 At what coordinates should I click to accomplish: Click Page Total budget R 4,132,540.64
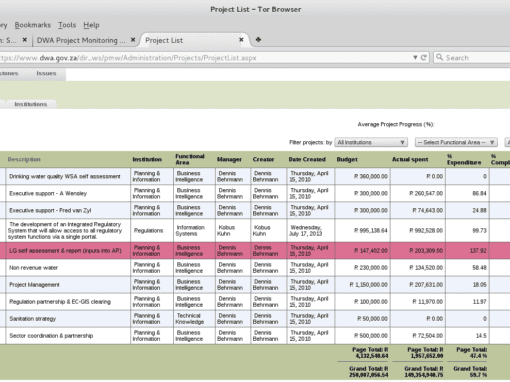coord(370,353)
